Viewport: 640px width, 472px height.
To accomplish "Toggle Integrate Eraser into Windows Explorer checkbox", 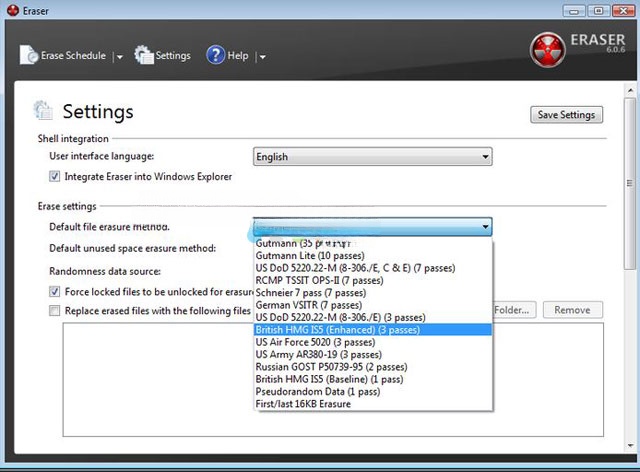I will pyautogui.click(x=54, y=176).
